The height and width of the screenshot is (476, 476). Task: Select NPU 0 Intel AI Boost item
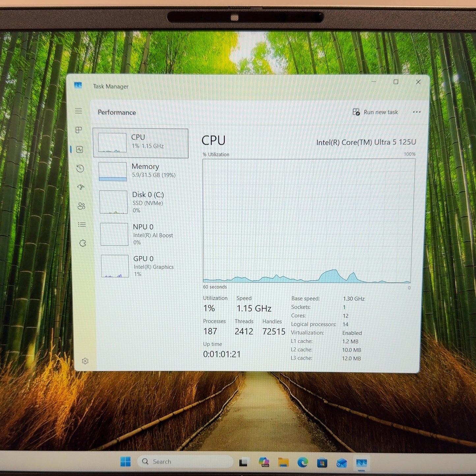[143, 234]
